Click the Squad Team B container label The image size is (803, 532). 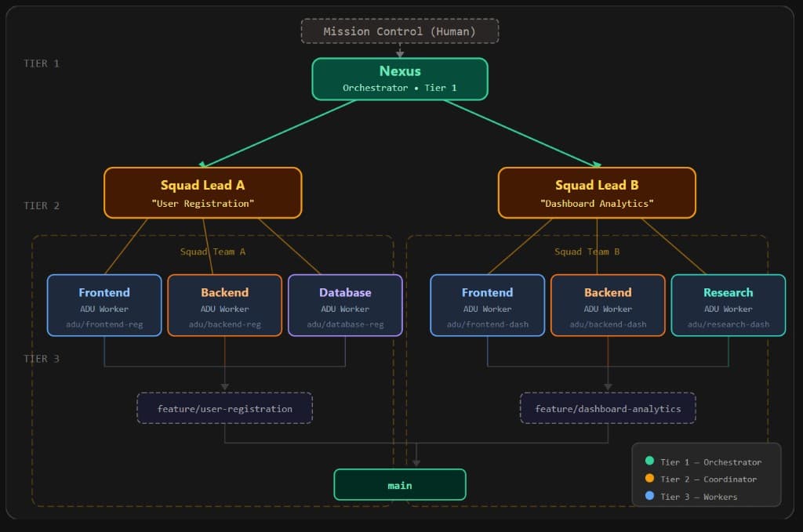(587, 252)
